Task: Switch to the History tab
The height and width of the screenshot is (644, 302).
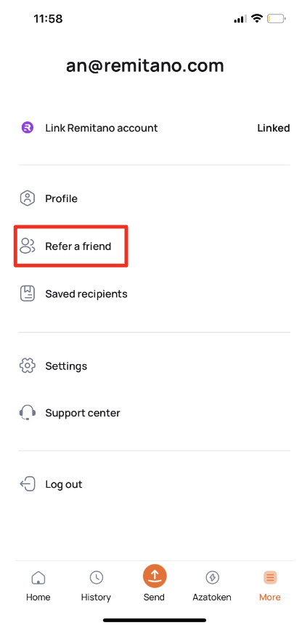Action: click(96, 586)
